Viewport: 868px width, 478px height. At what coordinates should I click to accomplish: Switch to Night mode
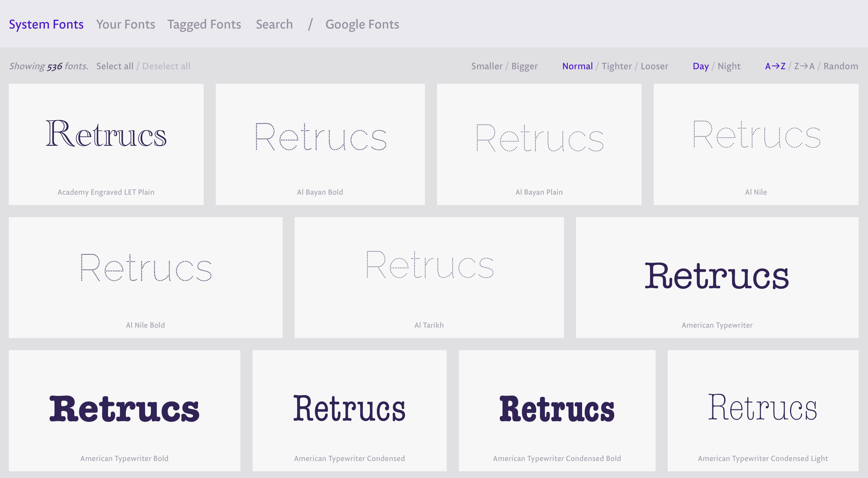[x=729, y=66]
